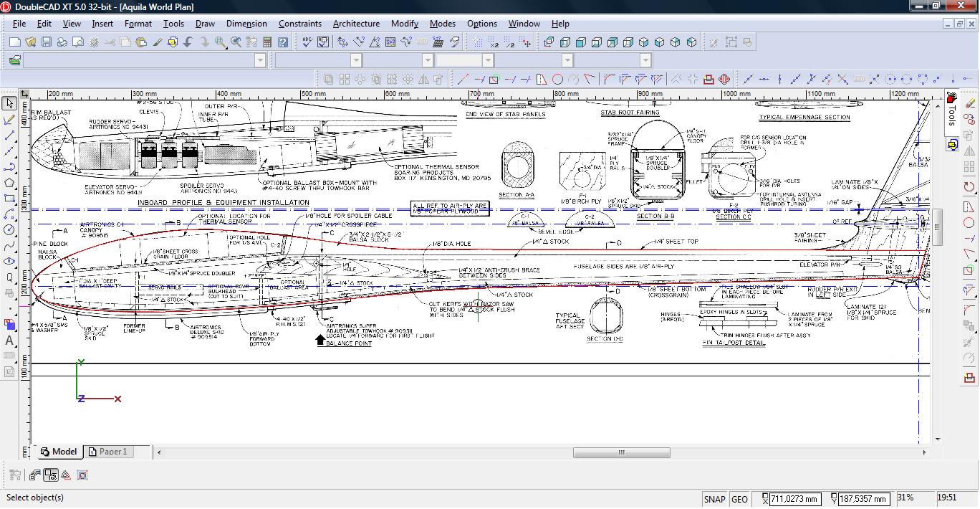Click the spell check ABC icon
Screen dimensions: 980x509
307,42
